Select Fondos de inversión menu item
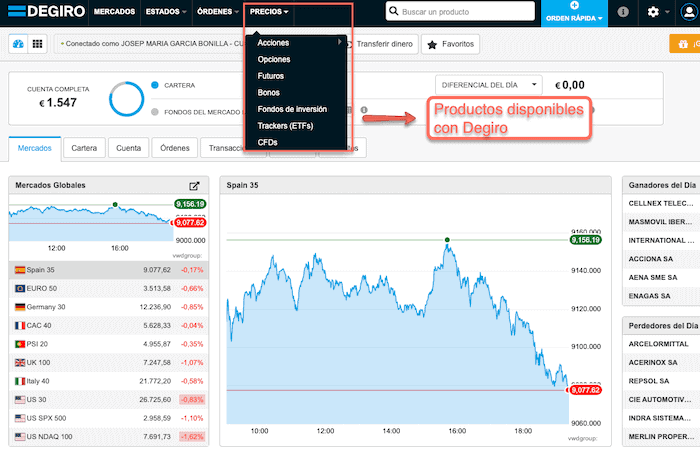This screenshot has height=450, width=700. (x=292, y=109)
